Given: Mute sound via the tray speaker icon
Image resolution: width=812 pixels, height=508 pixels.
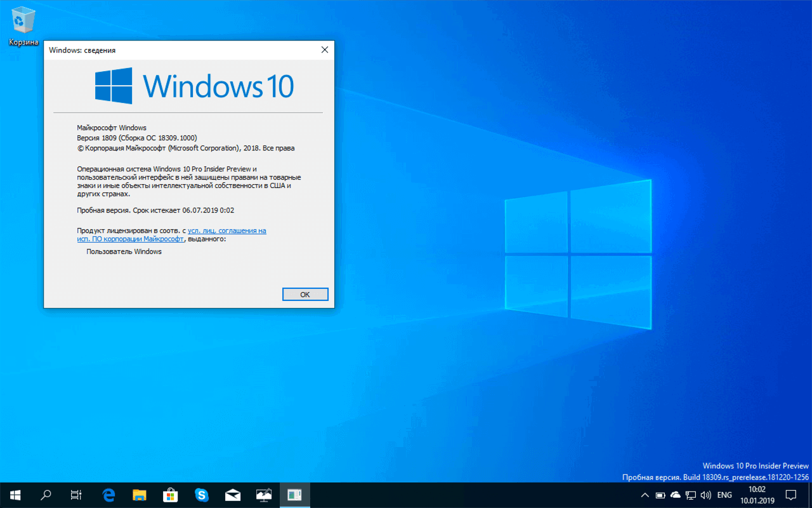Looking at the screenshot, I should pos(705,495).
